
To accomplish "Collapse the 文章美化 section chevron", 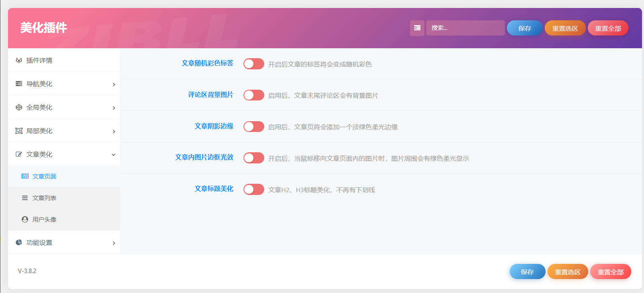I will click(114, 155).
